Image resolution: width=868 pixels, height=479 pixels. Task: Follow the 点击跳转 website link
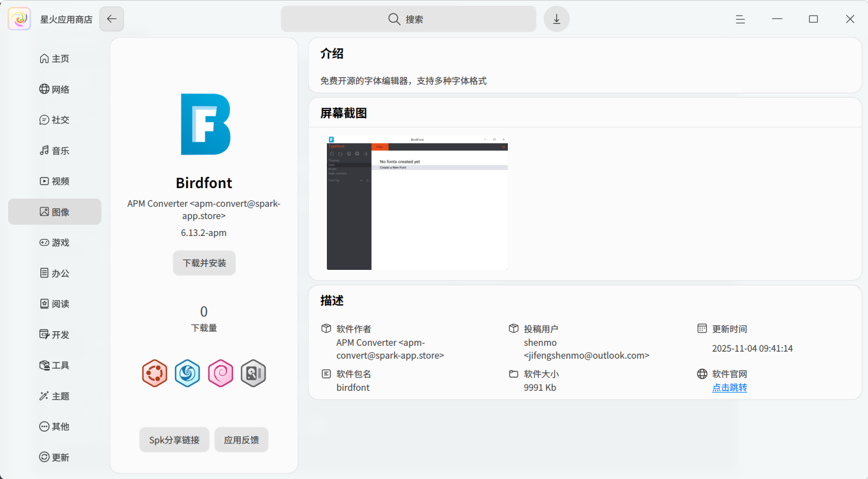click(x=730, y=387)
